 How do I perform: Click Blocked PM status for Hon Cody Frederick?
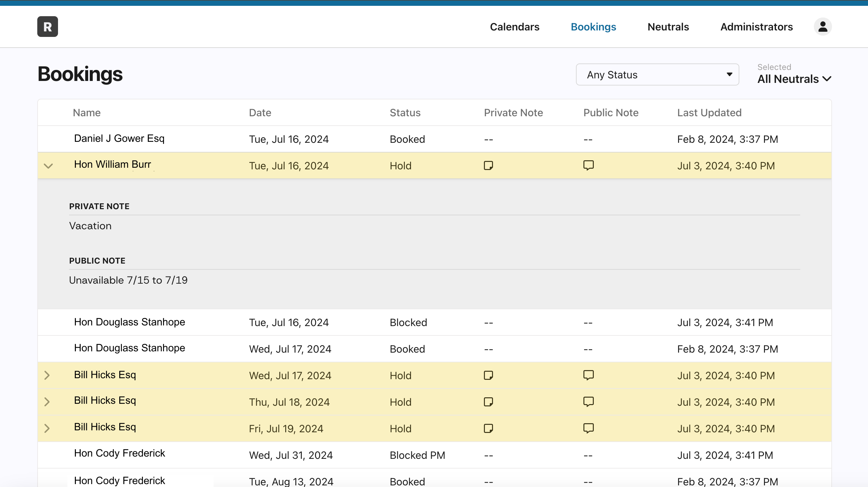[x=417, y=455]
